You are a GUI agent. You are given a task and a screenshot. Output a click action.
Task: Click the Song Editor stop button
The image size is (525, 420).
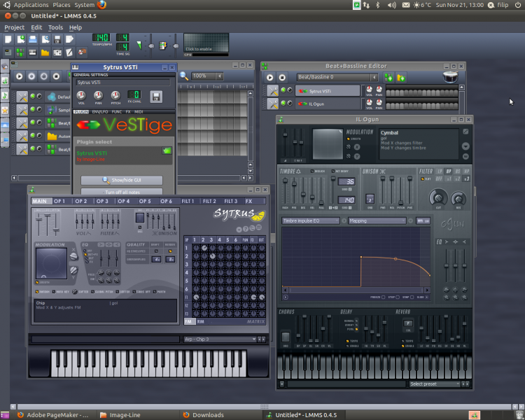(56, 76)
